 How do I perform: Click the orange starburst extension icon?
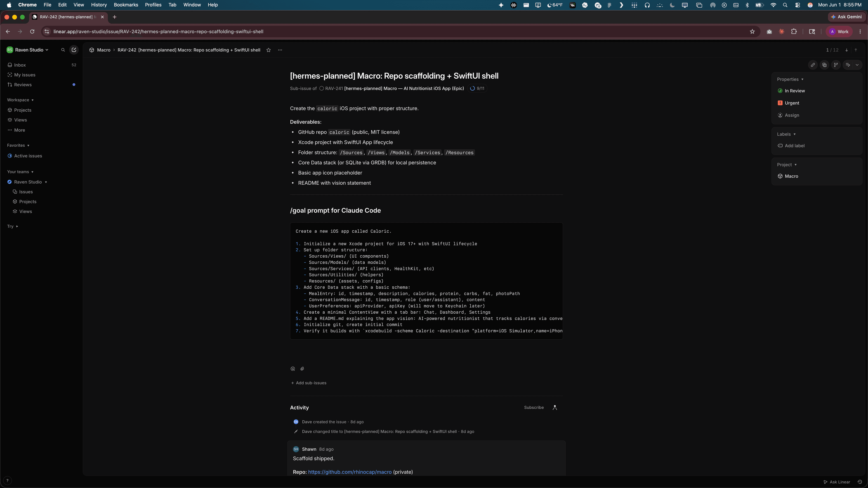click(781, 32)
